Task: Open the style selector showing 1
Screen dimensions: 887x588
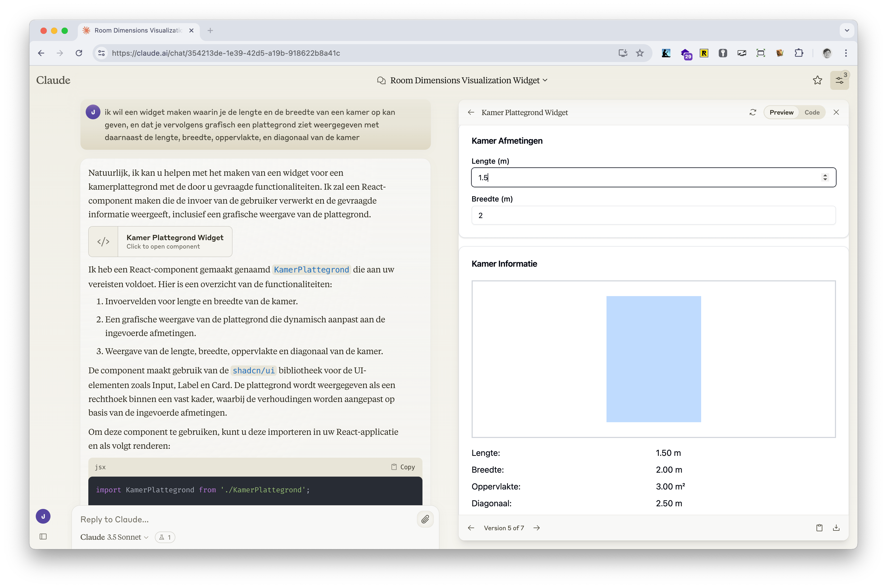Action: click(x=165, y=537)
